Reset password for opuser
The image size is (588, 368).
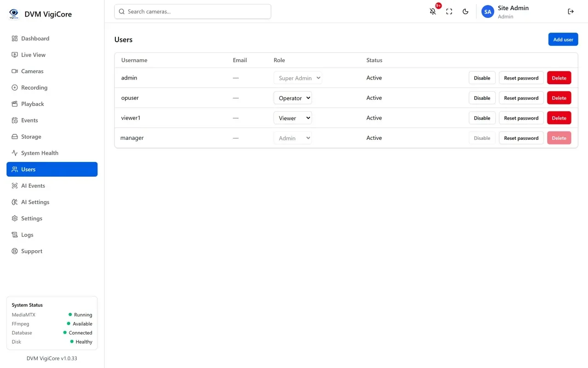(521, 98)
